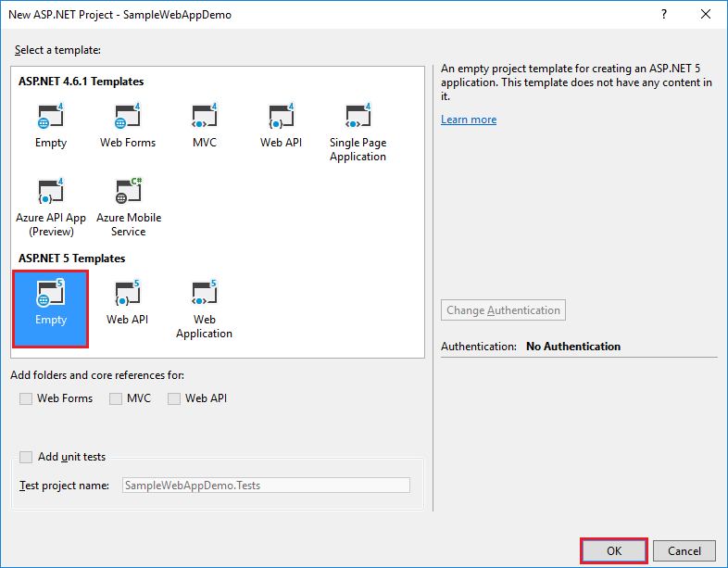This screenshot has height=568, width=728.
Task: Tick the MVC core references checkbox
Action: coord(116,398)
